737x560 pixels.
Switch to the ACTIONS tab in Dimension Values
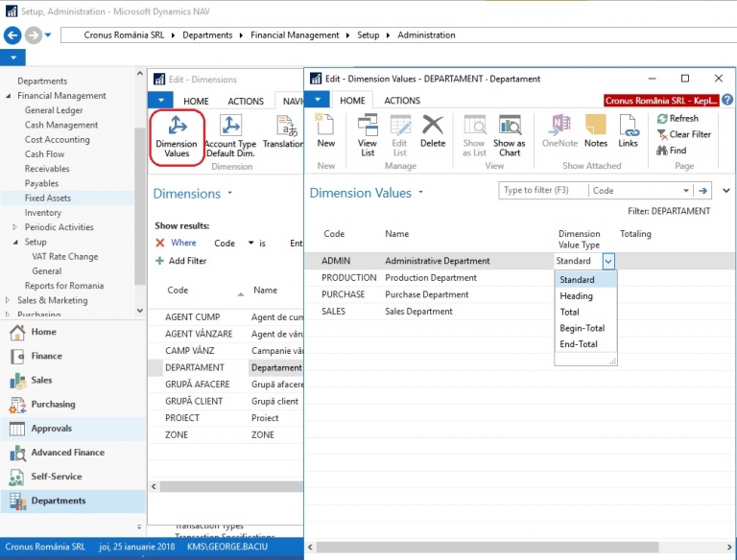pos(402,101)
